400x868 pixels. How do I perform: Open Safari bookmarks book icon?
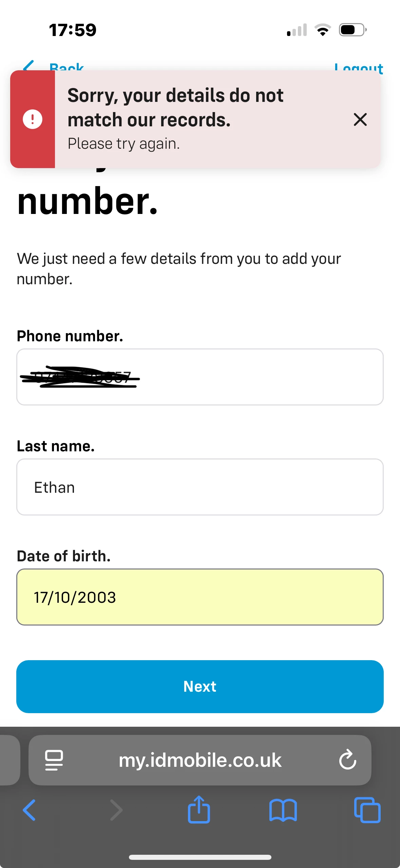[x=283, y=810]
